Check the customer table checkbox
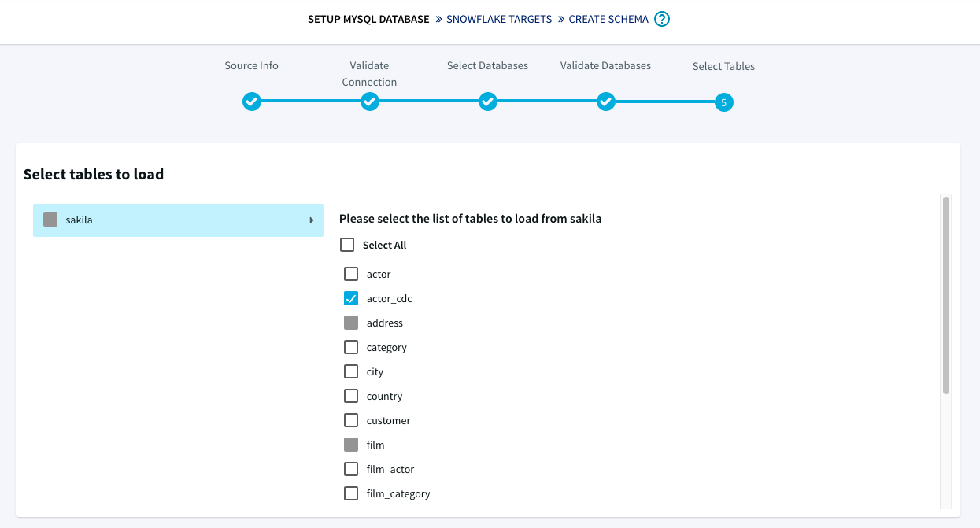980x528 pixels. pos(351,420)
